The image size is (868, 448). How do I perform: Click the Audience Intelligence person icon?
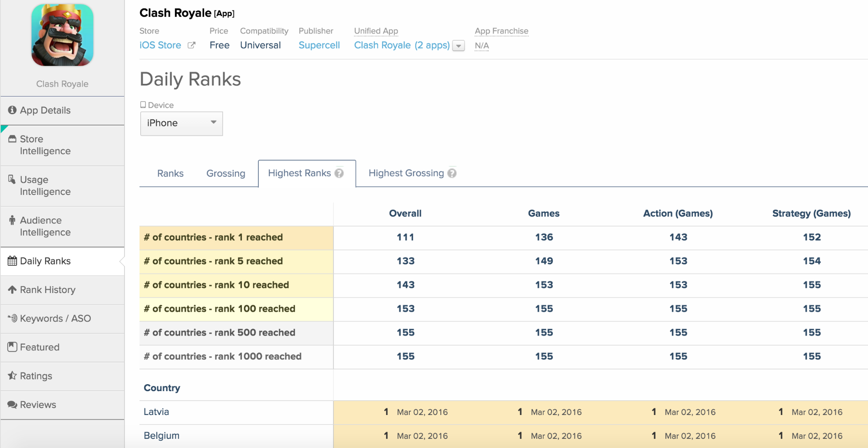tap(12, 220)
